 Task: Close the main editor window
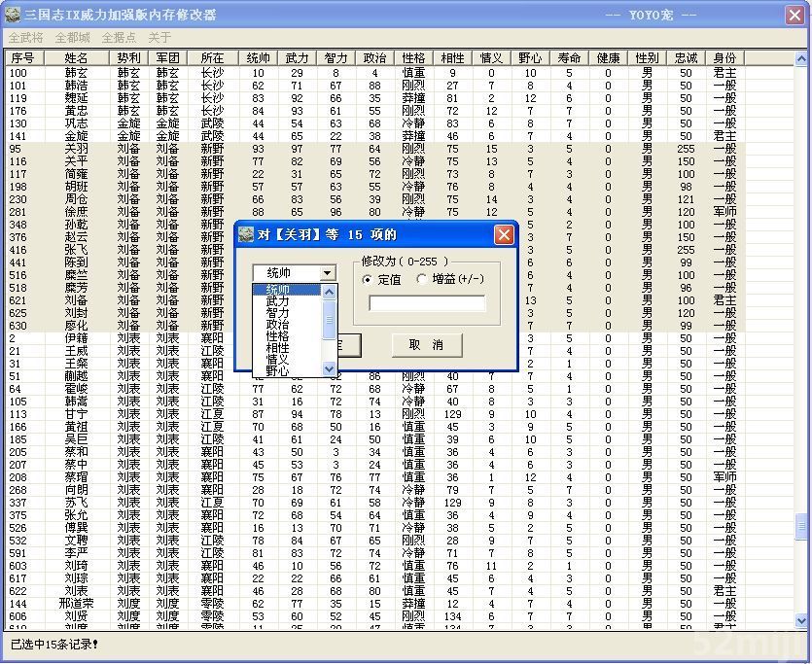pyautogui.click(x=794, y=15)
